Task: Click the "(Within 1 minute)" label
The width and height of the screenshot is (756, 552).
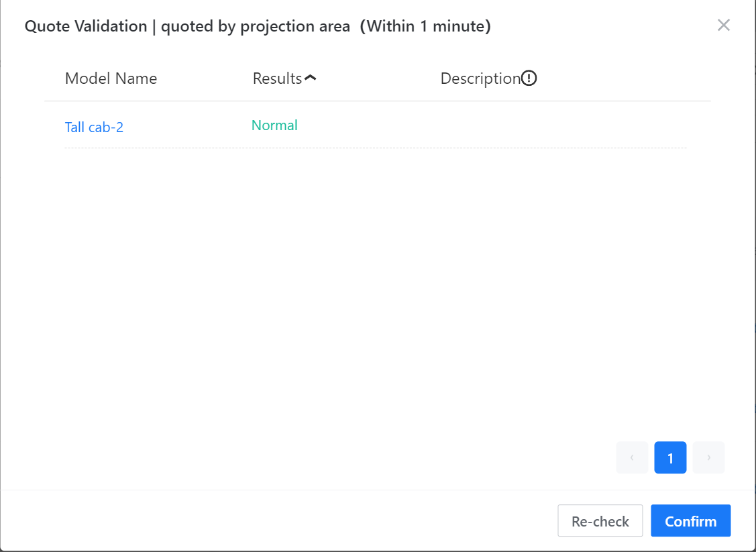Action: coord(425,26)
